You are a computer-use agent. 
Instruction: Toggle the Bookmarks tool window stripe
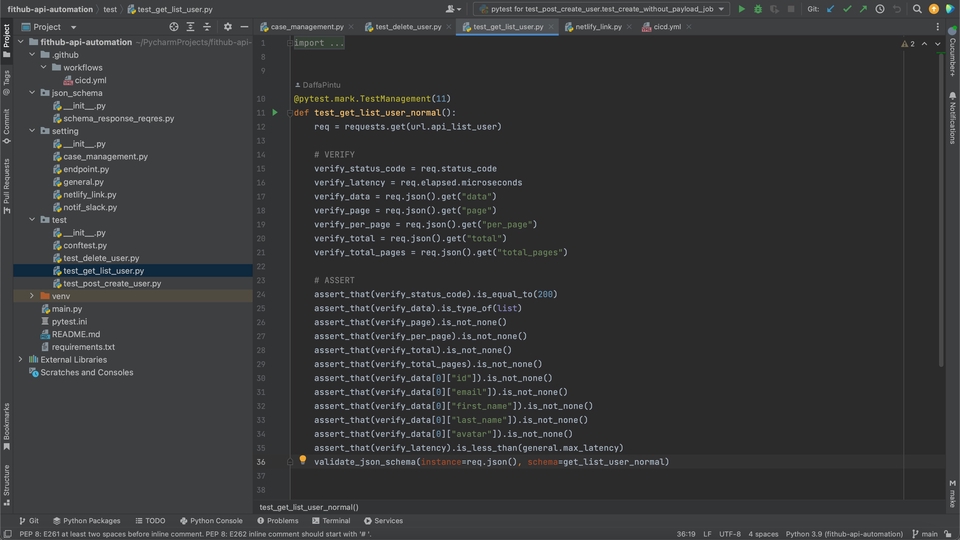(x=7, y=427)
